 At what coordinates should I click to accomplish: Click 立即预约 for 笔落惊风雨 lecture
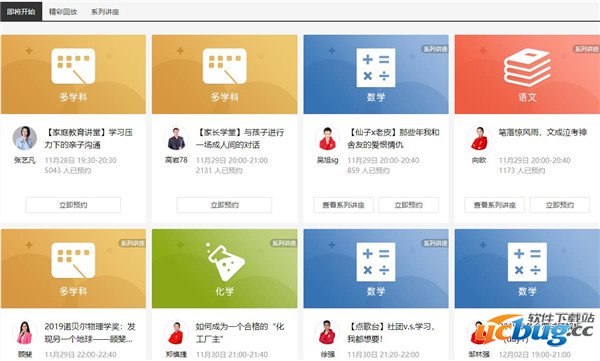[x=559, y=205]
